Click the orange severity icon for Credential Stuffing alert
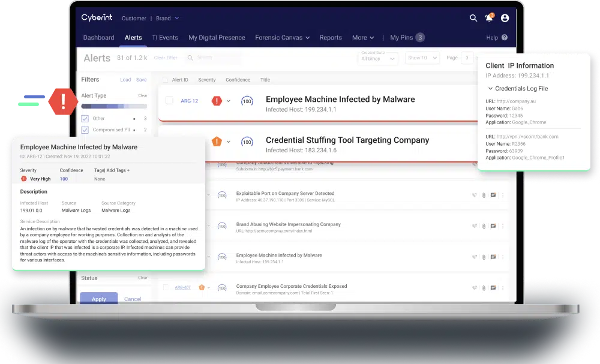Image resolution: width=600 pixels, height=364 pixels. pyautogui.click(x=217, y=142)
